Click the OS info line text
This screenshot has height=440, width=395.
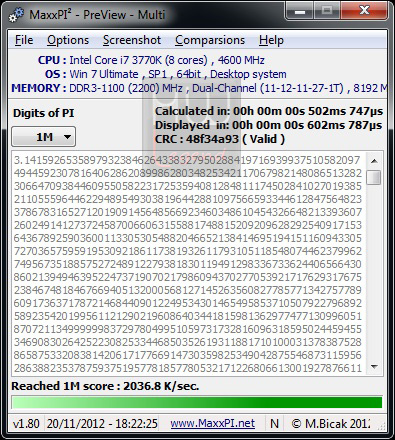coord(166,74)
